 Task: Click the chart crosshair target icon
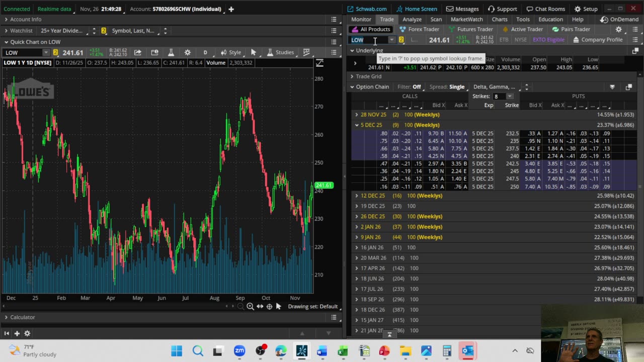[269, 306]
